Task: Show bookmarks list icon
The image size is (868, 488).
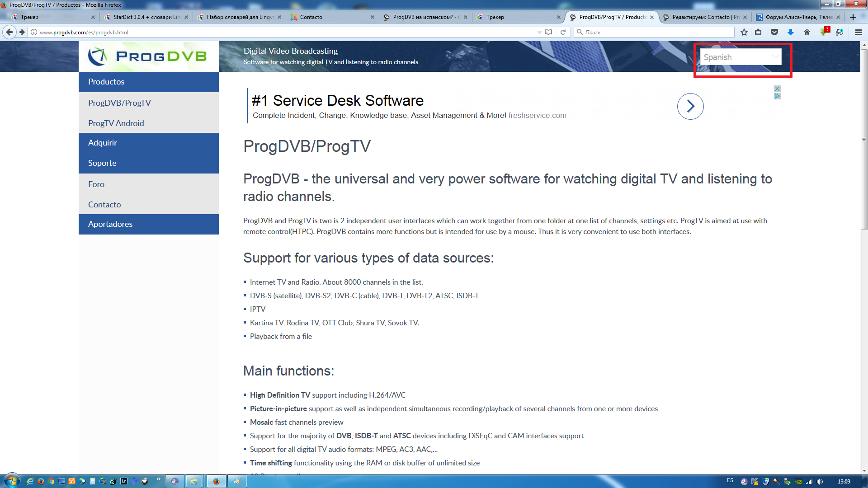Action: tap(759, 32)
